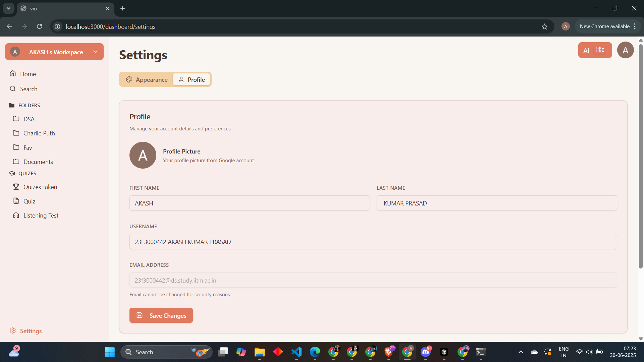Open the Listening Test headphones item
This screenshot has height=362, width=644.
pos(41,216)
